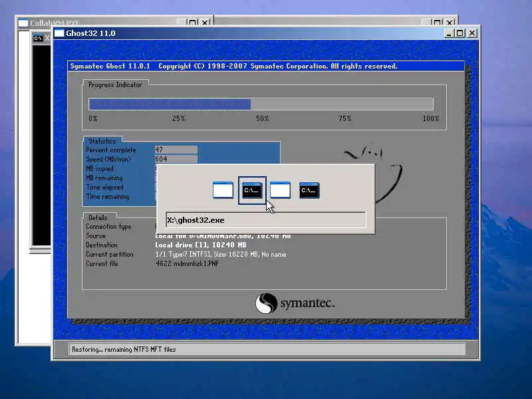This screenshot has width=532, height=399.
Task: Close the CollabVM background window
Action: tap(205, 23)
